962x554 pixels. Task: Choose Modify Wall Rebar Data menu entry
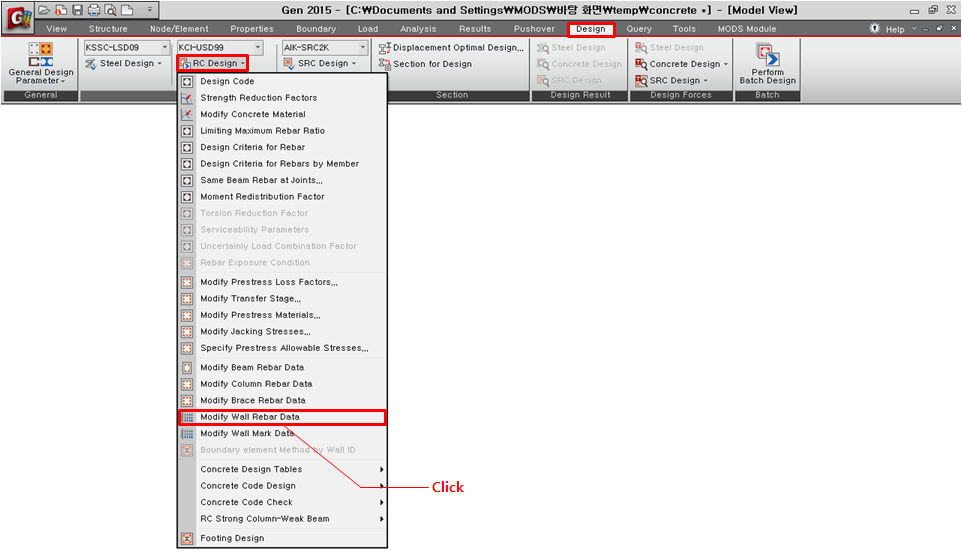[x=283, y=417]
